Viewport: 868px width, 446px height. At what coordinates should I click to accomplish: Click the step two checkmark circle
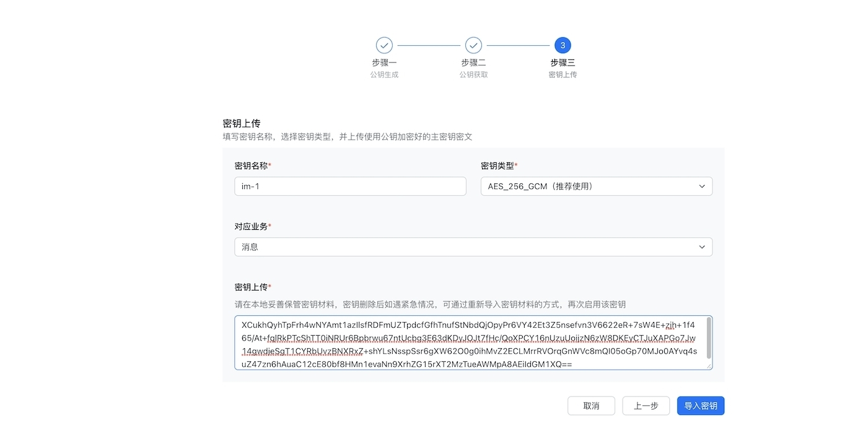[x=473, y=45]
